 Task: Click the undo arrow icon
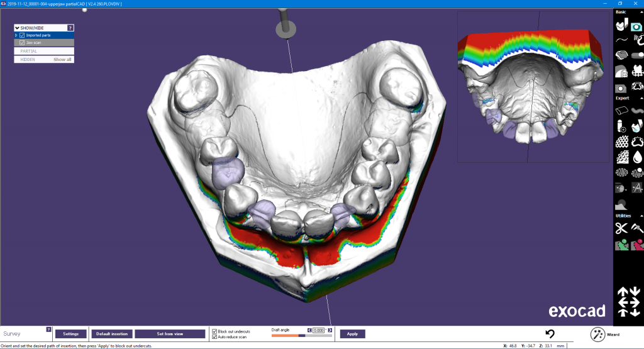point(550,334)
